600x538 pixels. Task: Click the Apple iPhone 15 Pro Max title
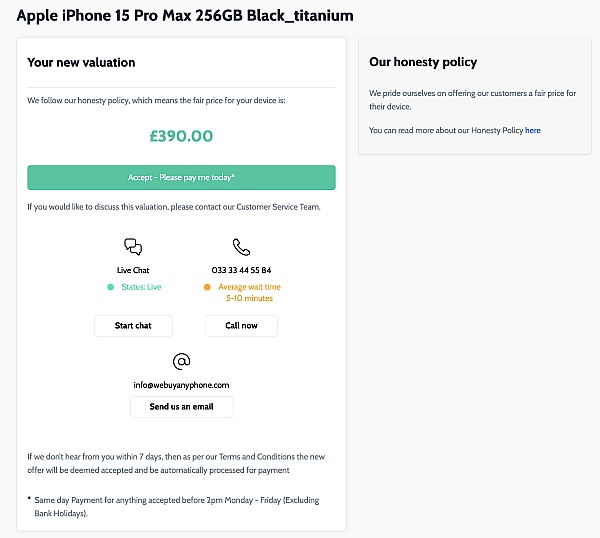pos(185,16)
